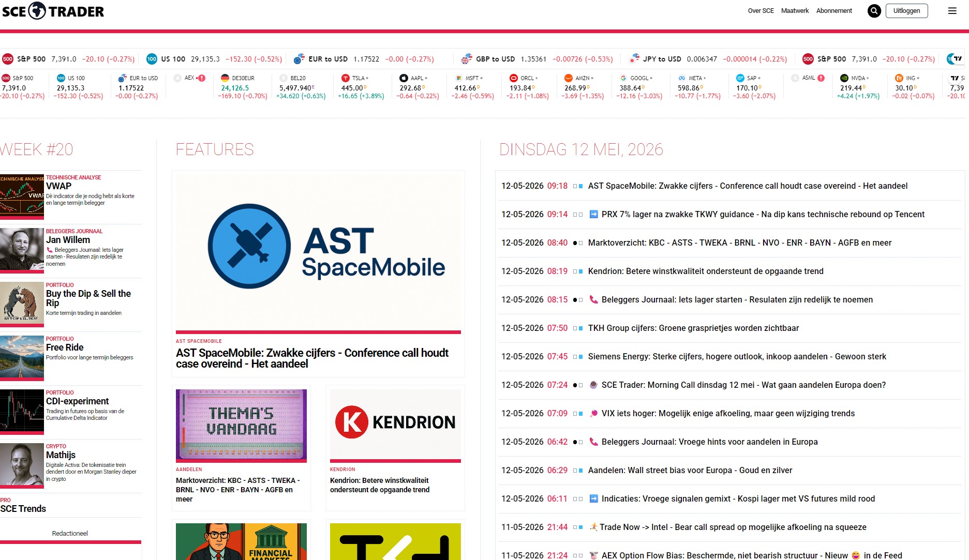The height and width of the screenshot is (560, 969).
Task: Open the Maatwerk menu item
Action: (795, 11)
